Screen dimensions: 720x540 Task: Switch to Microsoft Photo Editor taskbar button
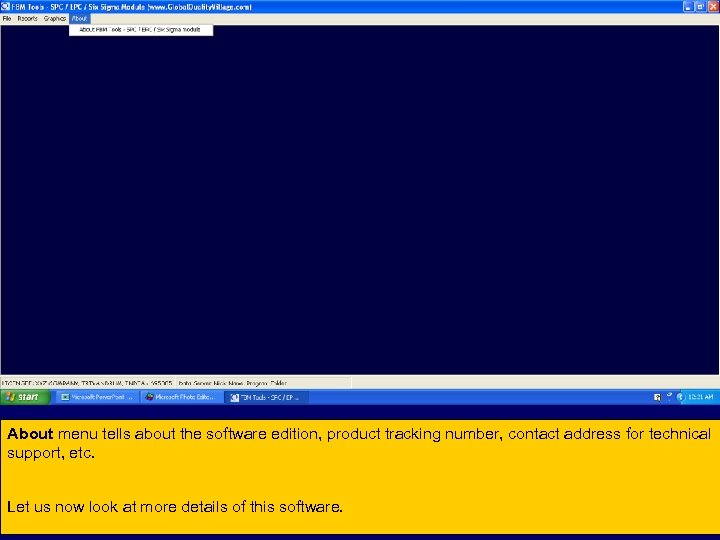181,397
